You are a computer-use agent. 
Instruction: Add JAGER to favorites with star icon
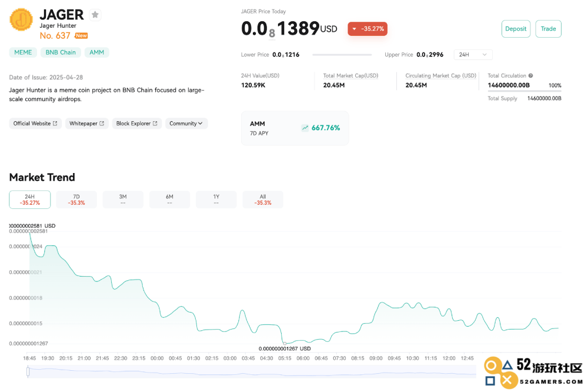95,15
